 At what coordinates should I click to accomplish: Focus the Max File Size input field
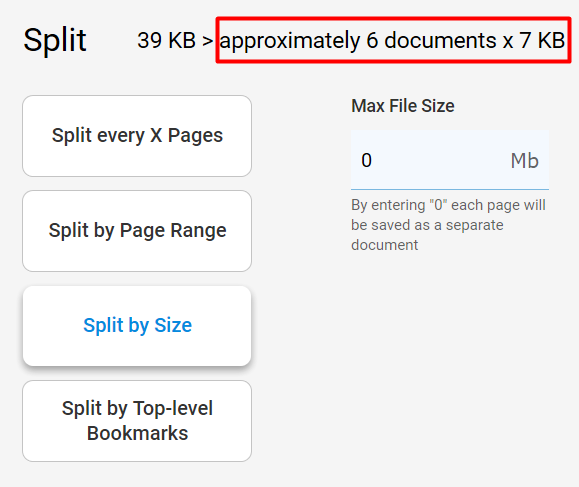coord(450,160)
